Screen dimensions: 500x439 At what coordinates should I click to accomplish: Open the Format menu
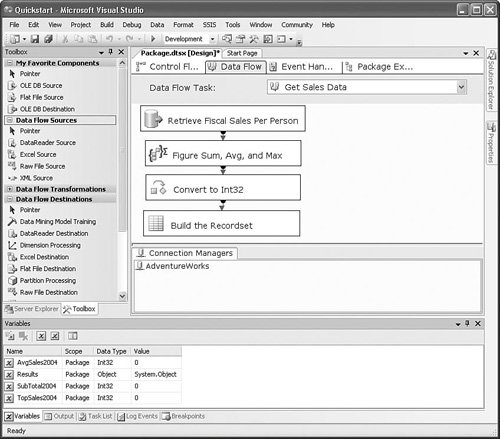point(183,25)
